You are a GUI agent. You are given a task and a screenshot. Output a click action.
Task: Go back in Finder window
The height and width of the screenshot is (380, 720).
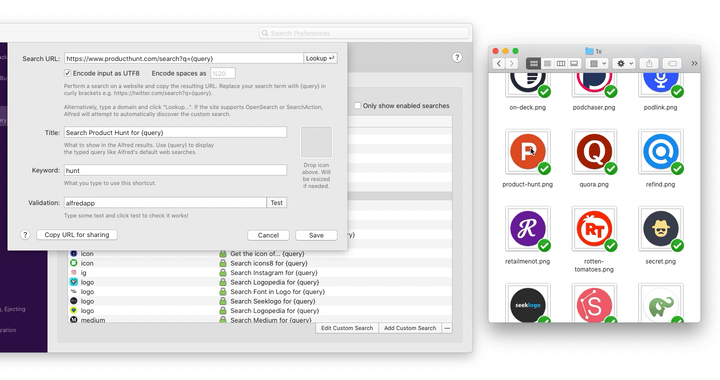pos(499,64)
